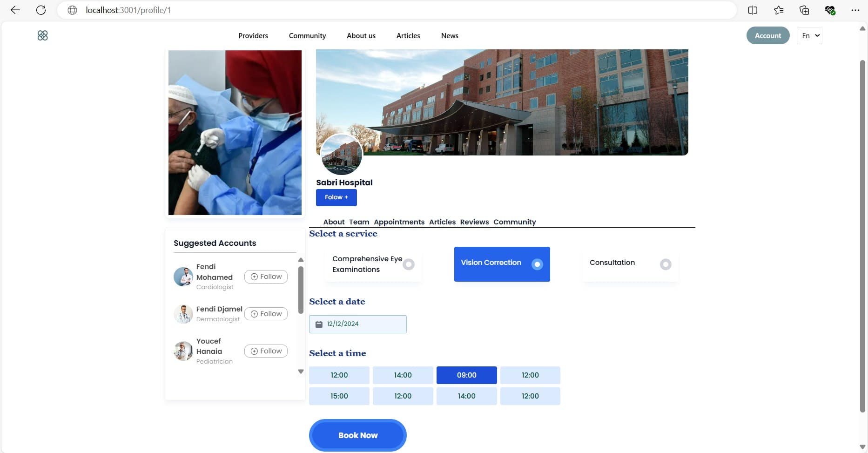Pick the 15:00 time slot
The image size is (868, 453).
(x=339, y=396)
